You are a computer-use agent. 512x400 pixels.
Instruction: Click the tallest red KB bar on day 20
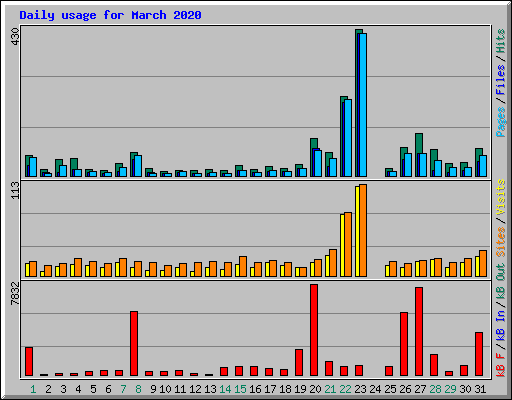pos(314,330)
